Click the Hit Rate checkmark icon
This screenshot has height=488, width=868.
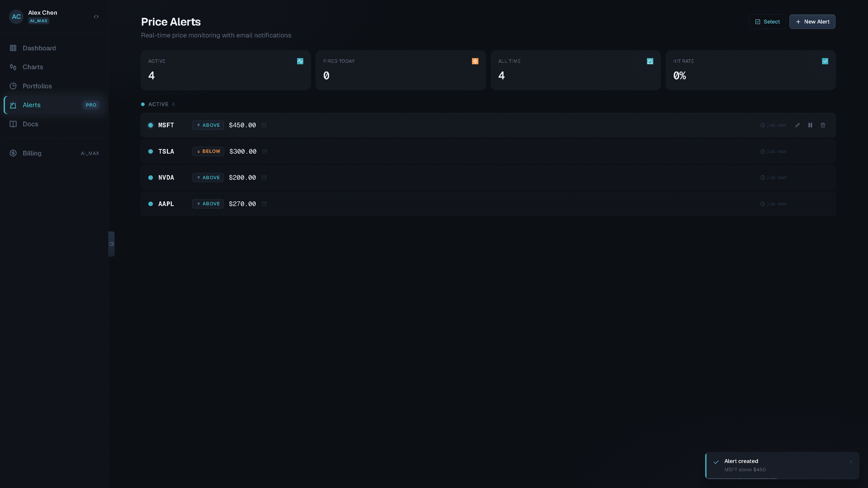pyautogui.click(x=825, y=61)
